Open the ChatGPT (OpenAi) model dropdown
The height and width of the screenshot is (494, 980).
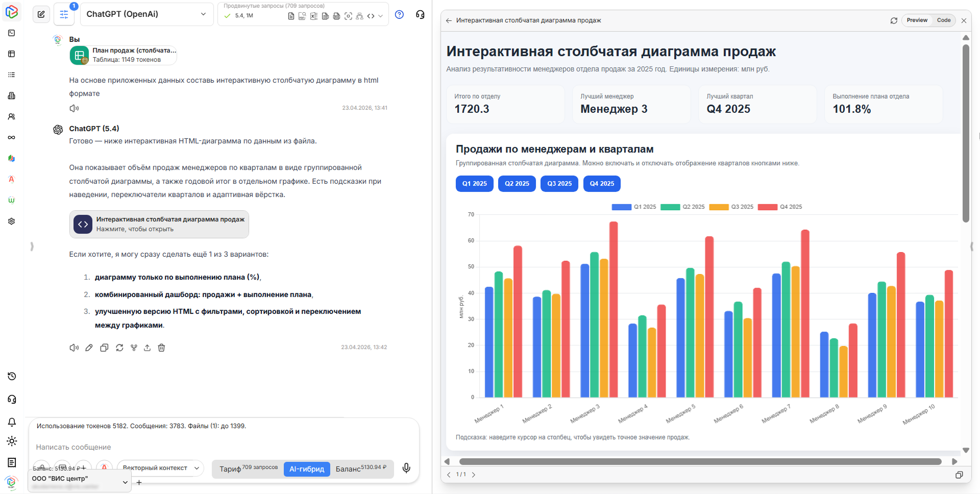[x=146, y=14]
